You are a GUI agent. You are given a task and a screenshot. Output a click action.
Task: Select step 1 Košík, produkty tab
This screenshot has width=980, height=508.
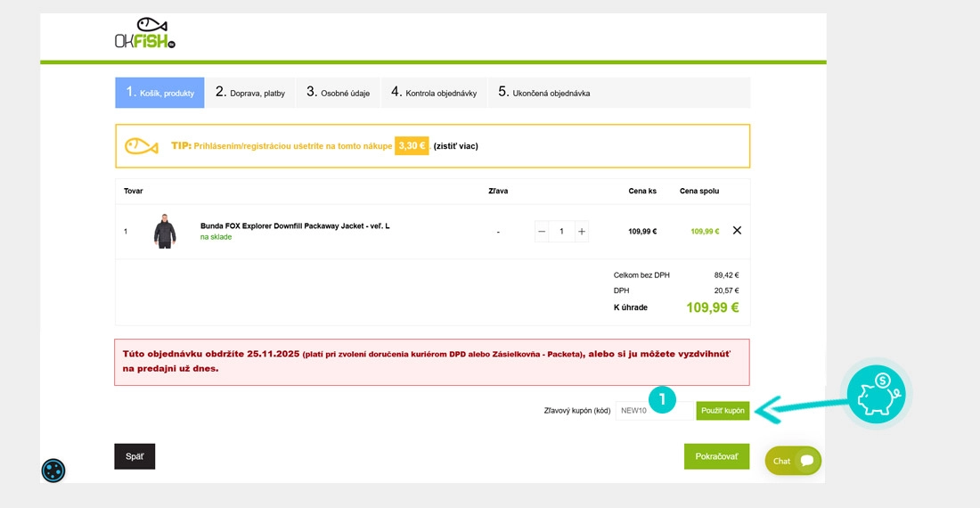(x=159, y=93)
